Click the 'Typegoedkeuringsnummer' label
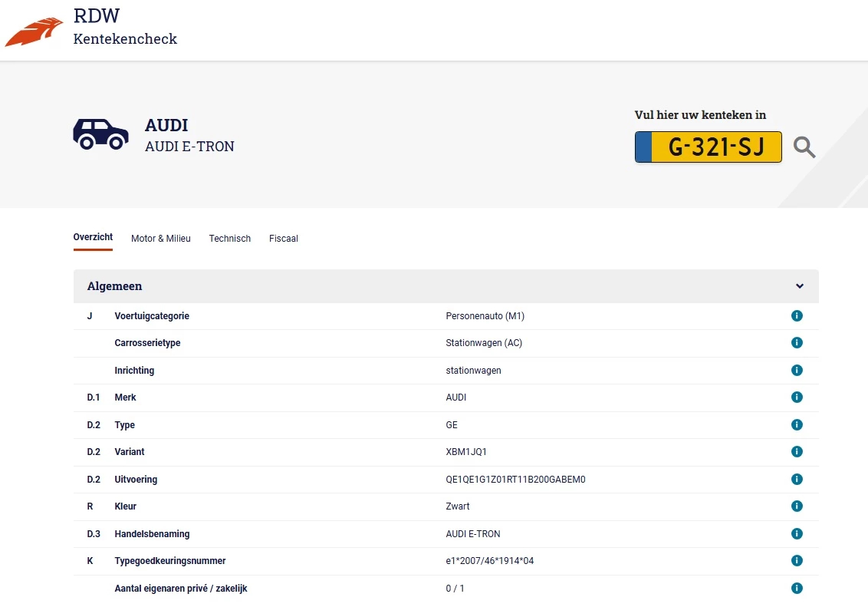 point(170,561)
